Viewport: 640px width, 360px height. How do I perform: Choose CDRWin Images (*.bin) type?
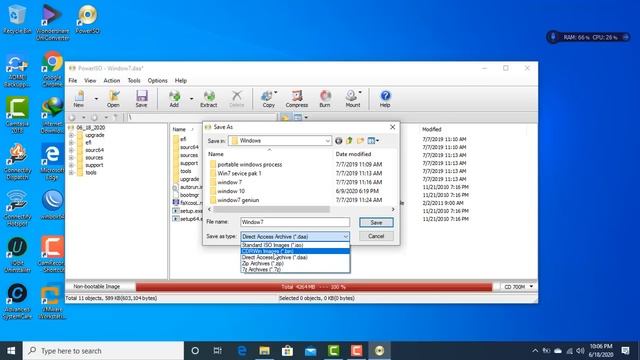click(x=295, y=251)
